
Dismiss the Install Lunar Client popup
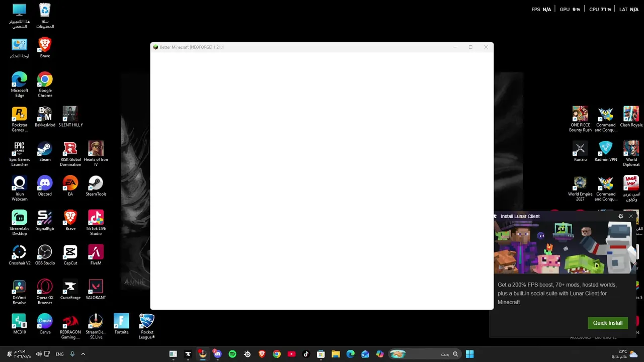pyautogui.click(x=631, y=216)
